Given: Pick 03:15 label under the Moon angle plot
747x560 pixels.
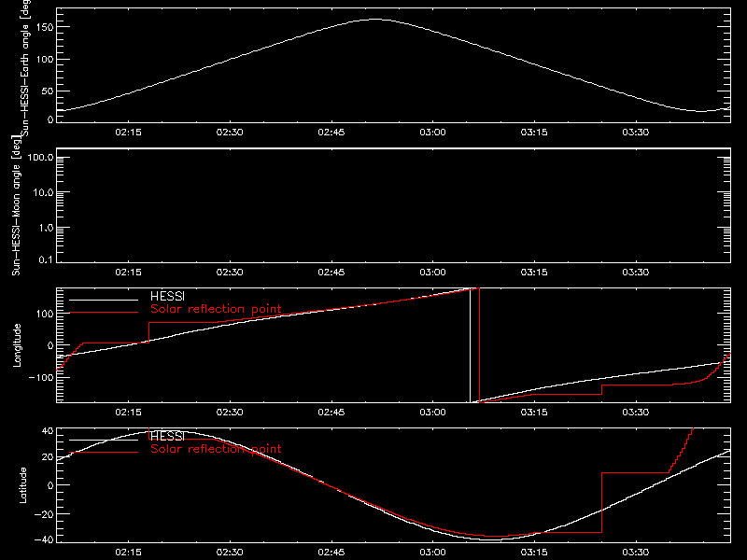Looking at the screenshot, I should (x=534, y=273).
